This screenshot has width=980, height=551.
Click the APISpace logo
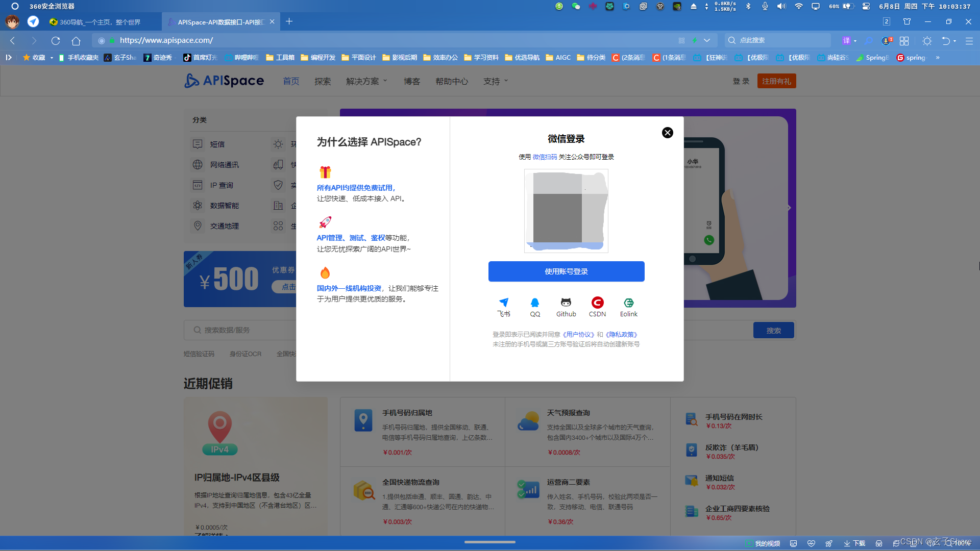click(224, 81)
